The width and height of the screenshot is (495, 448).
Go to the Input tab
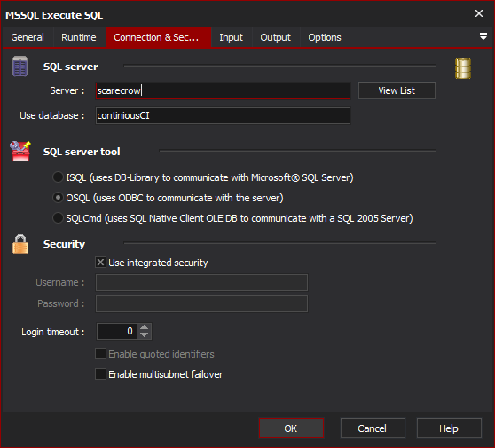point(231,37)
